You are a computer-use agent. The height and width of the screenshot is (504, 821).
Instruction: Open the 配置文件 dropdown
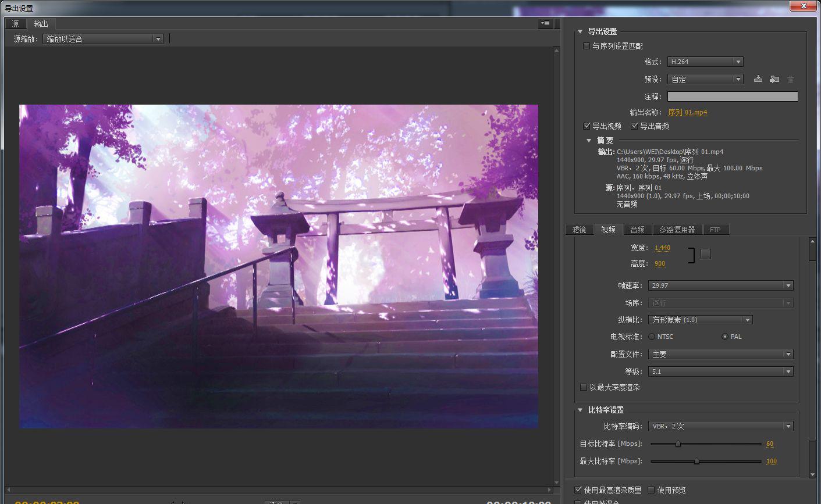point(721,354)
